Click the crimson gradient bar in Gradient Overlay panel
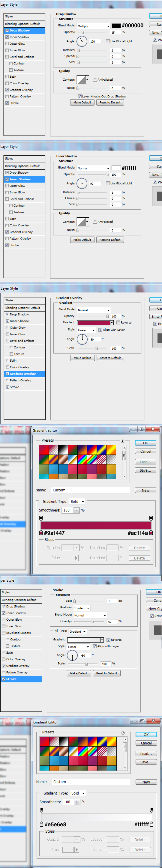162x868 pixels. [94, 323]
